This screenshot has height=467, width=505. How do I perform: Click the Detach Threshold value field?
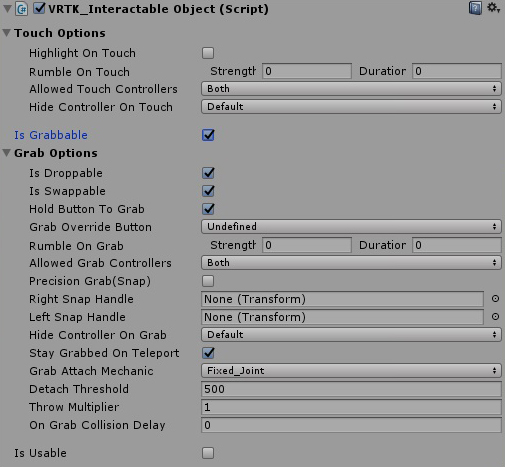pyautogui.click(x=351, y=389)
